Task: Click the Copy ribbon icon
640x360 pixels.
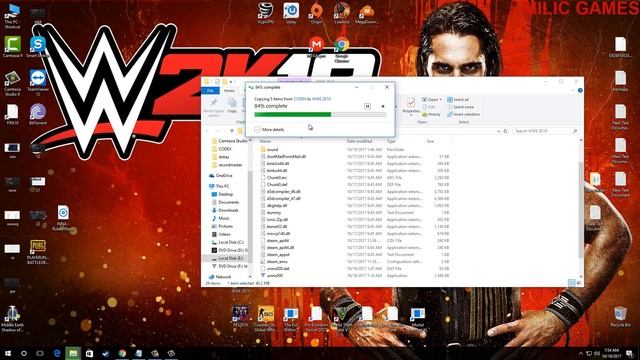Action: pos(232,105)
